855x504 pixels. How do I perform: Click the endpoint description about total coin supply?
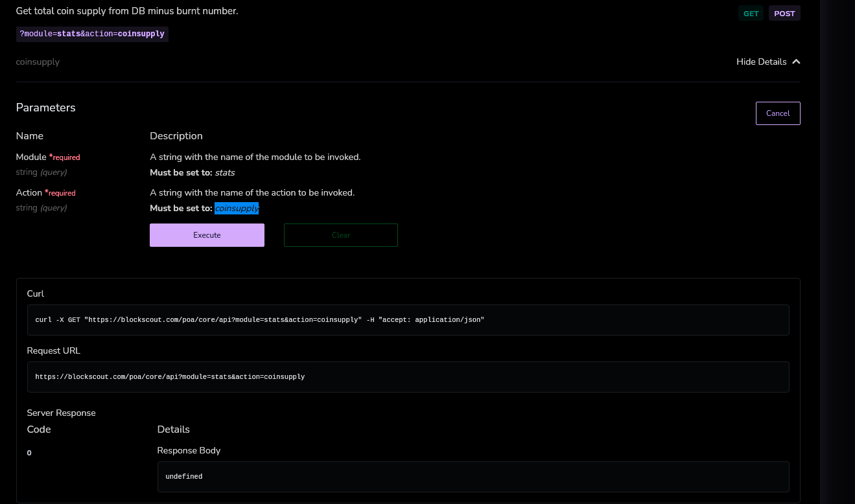pyautogui.click(x=127, y=10)
